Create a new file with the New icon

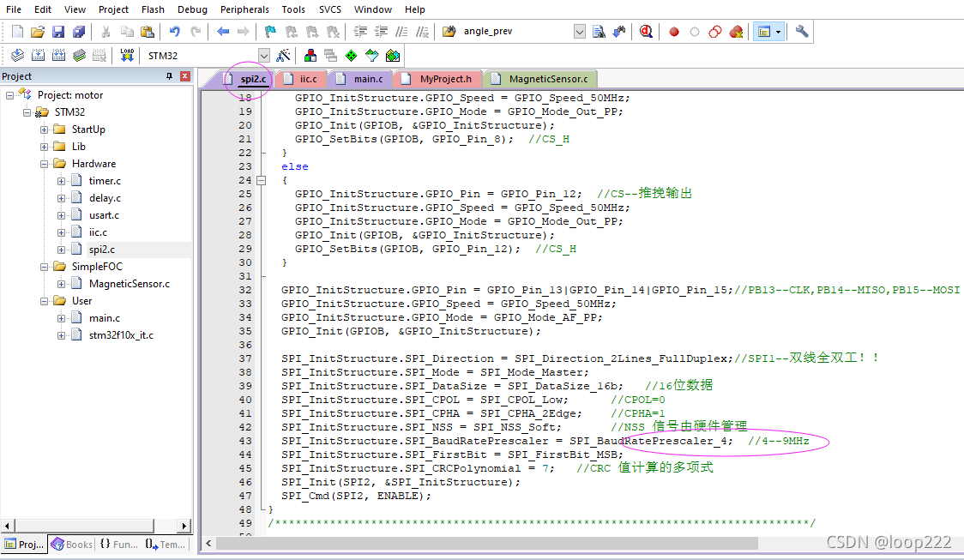(x=17, y=32)
